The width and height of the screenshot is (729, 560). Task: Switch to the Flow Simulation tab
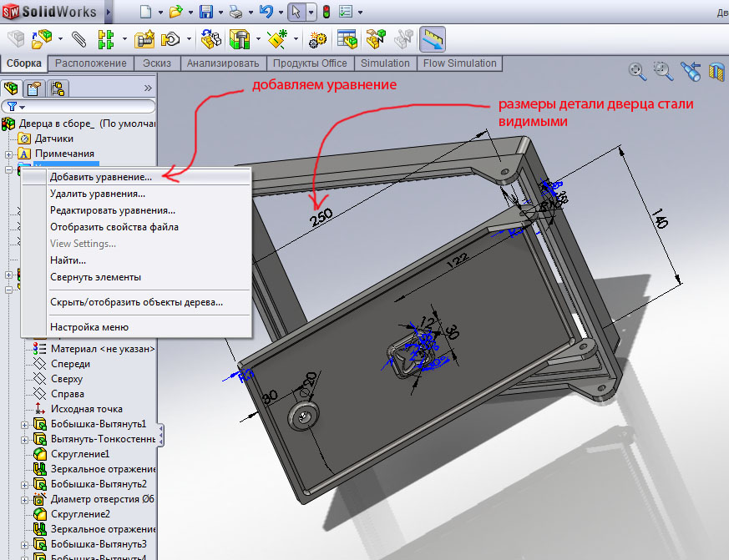point(459,63)
